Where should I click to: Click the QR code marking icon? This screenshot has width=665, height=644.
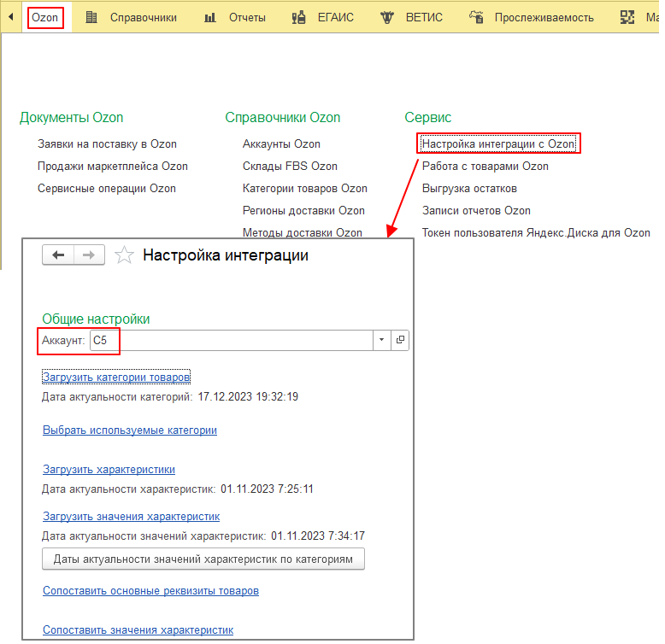click(x=627, y=17)
